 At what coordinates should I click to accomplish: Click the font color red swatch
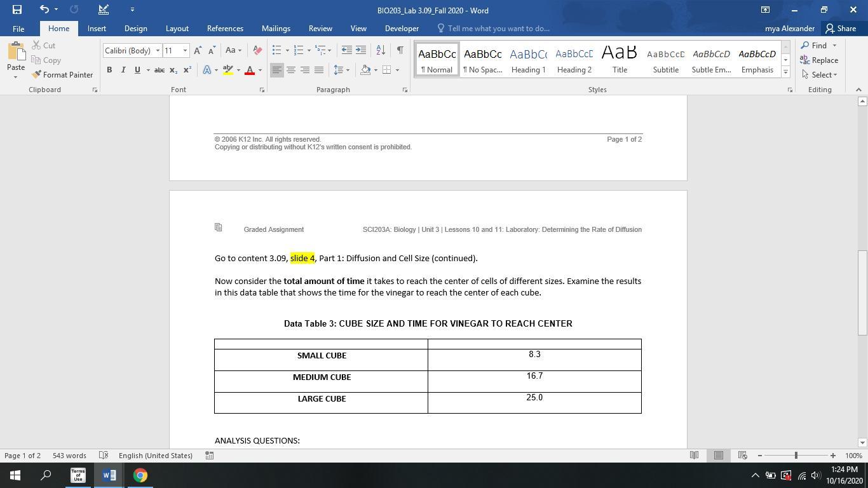[250, 70]
